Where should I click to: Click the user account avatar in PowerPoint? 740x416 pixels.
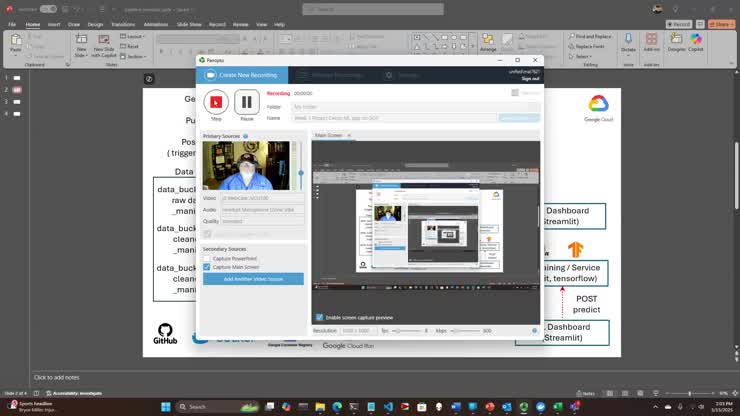coord(657,9)
